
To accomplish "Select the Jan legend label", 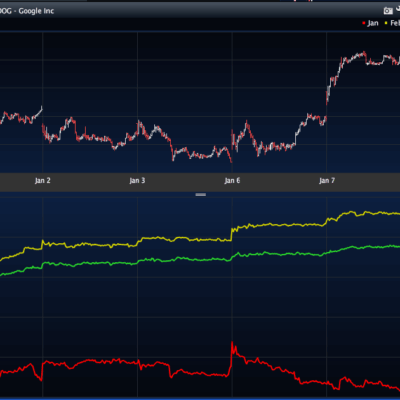I will pyautogui.click(x=373, y=23).
